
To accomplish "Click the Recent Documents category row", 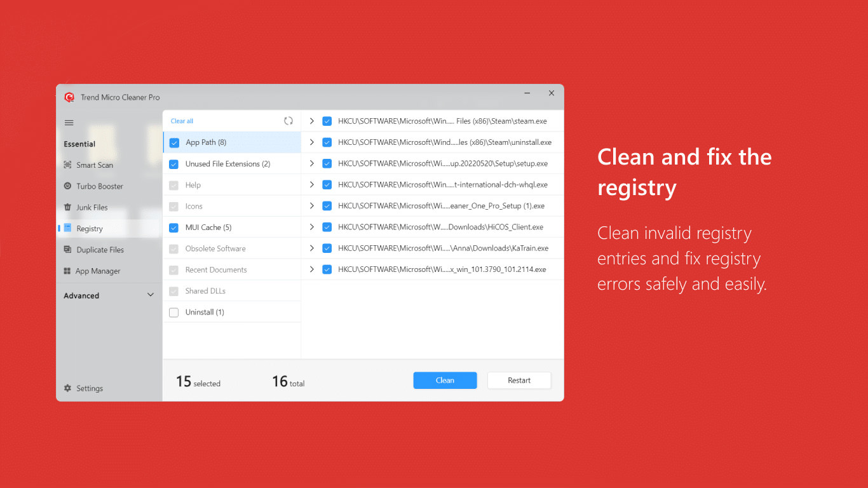I will pyautogui.click(x=232, y=269).
